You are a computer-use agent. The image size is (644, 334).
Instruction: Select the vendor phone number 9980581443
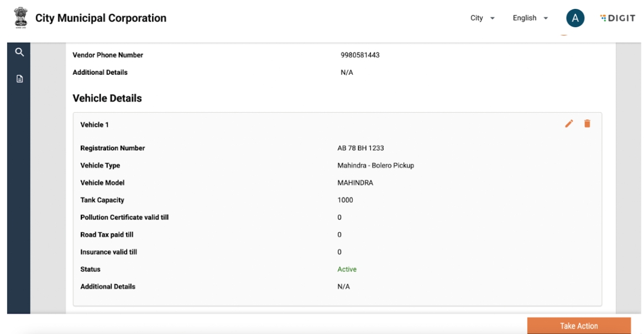360,55
